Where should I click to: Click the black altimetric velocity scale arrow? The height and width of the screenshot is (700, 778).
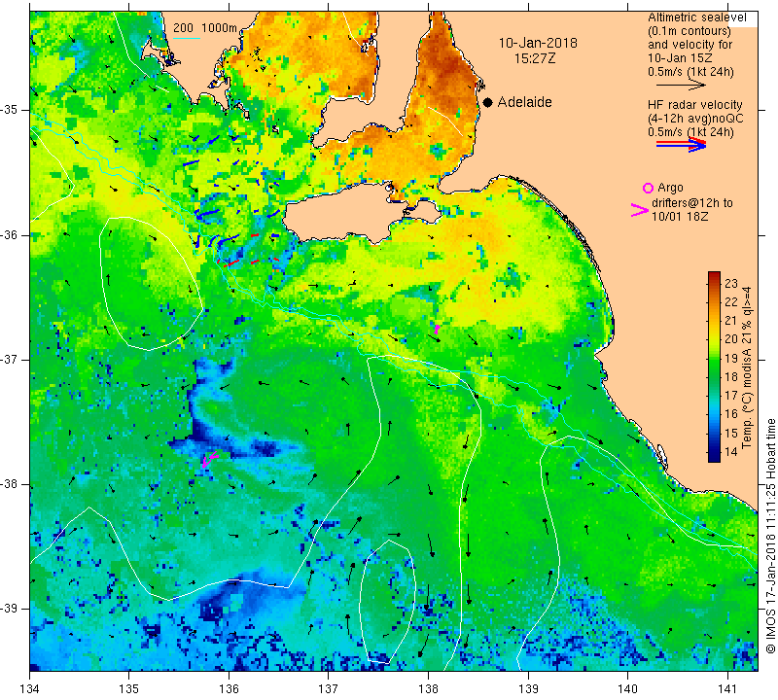coord(681,86)
